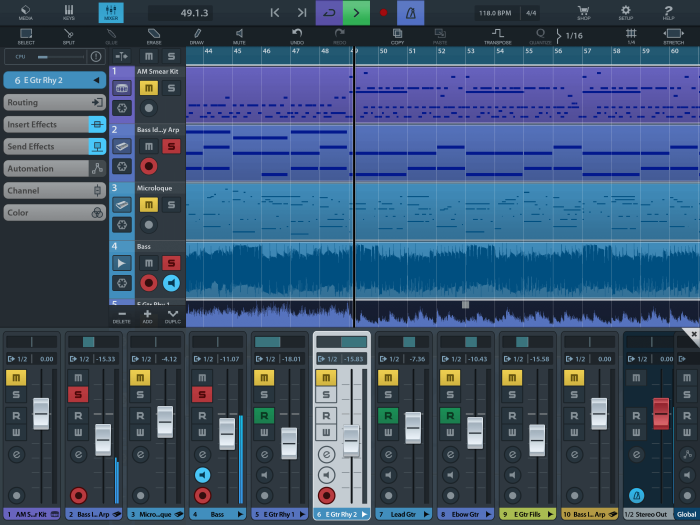This screenshot has height=525, width=700.
Task: Edit the 118.0 BPM tempo field
Action: pyautogui.click(x=495, y=13)
